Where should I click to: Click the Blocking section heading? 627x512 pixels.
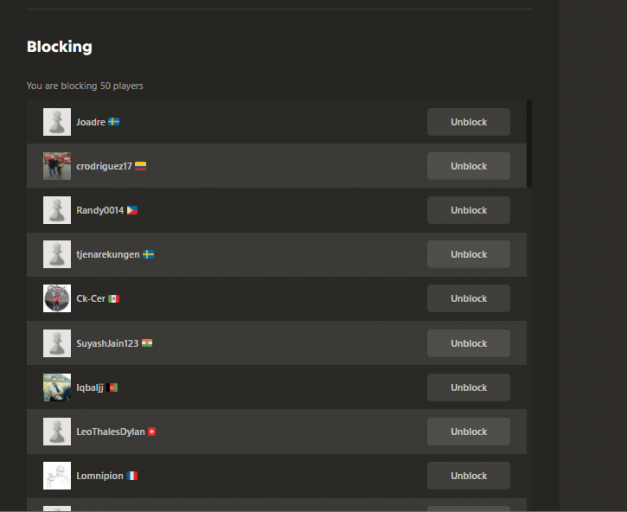click(59, 47)
